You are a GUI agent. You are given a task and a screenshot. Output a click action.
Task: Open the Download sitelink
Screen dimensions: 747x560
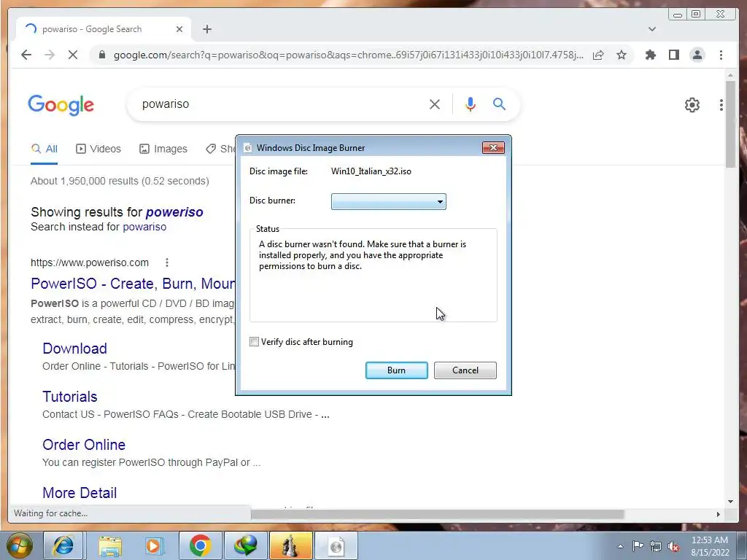(x=74, y=349)
